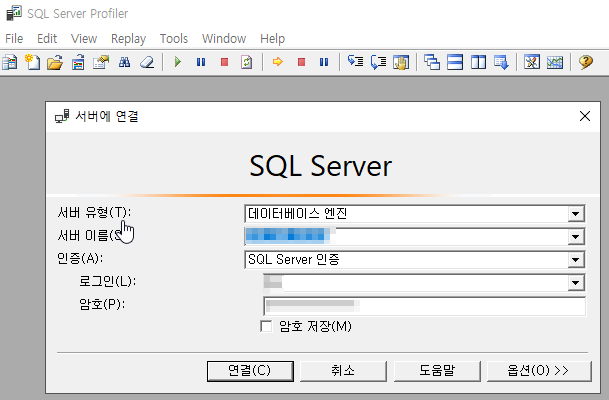
Task: Click the 취소 cancel button
Action: 343,371
